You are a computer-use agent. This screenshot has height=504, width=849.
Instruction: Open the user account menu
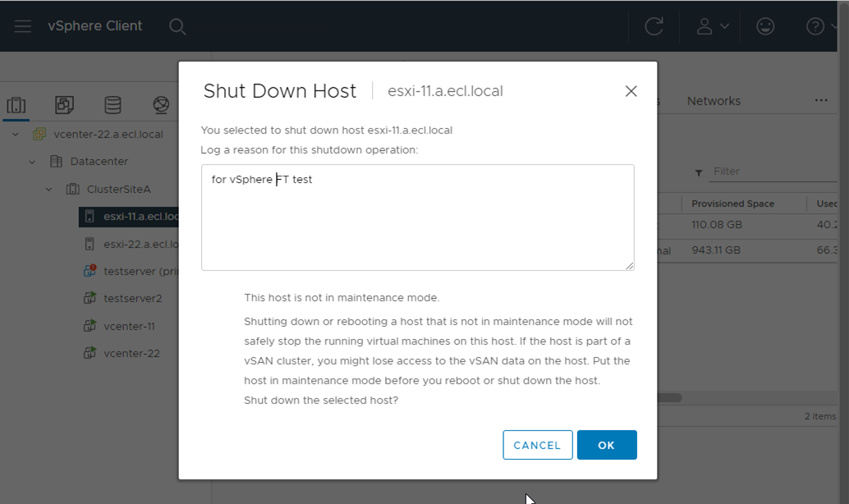pyautogui.click(x=712, y=26)
